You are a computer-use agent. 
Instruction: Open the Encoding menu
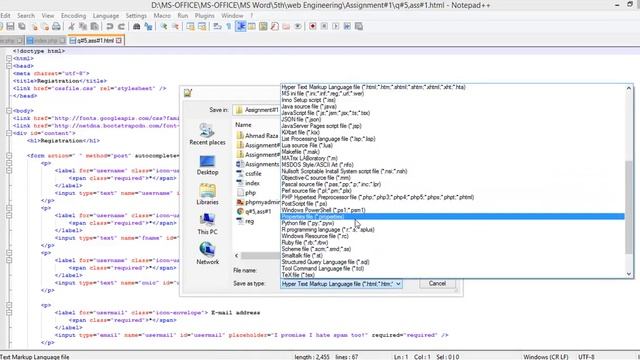73,16
